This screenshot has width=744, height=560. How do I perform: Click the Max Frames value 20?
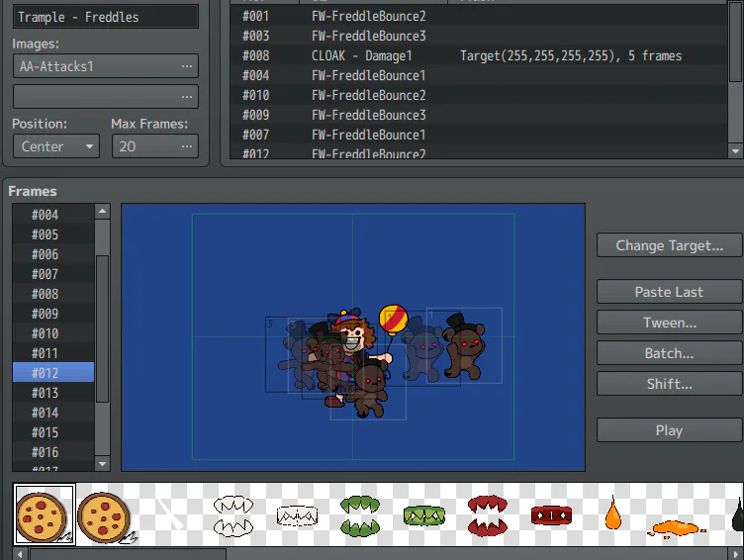(x=128, y=146)
